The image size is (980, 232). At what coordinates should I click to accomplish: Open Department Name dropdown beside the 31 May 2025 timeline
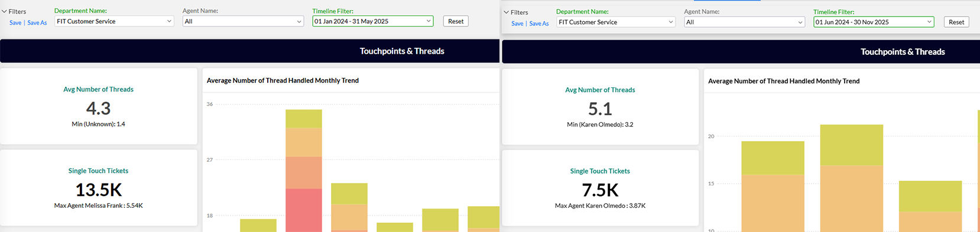[114, 21]
